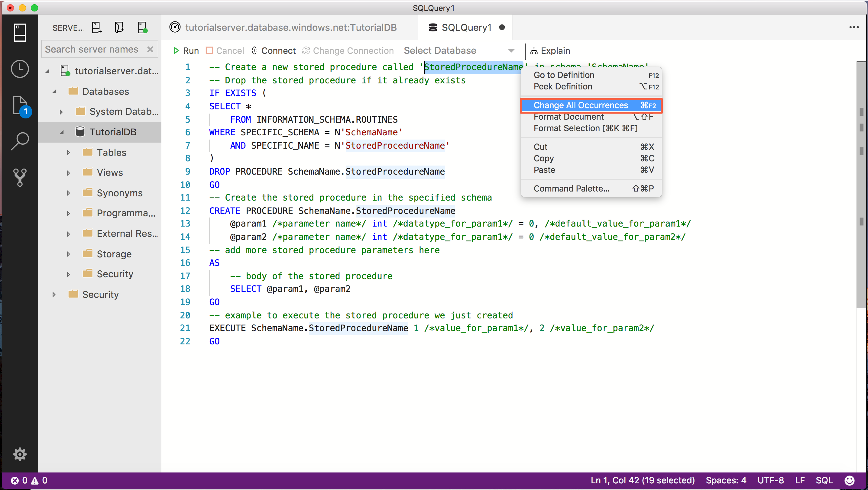Expand the Programmable items folder
The height and width of the screenshot is (490, 868).
coord(68,213)
